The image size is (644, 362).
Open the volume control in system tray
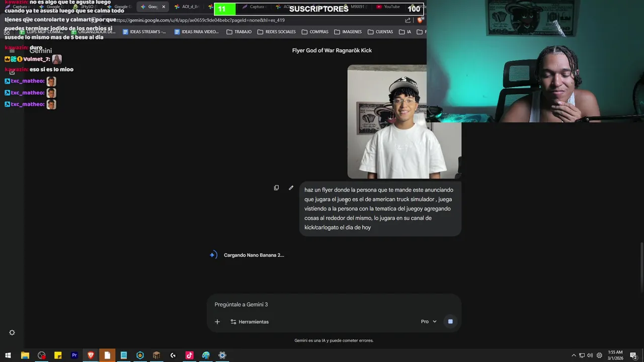(x=590, y=355)
